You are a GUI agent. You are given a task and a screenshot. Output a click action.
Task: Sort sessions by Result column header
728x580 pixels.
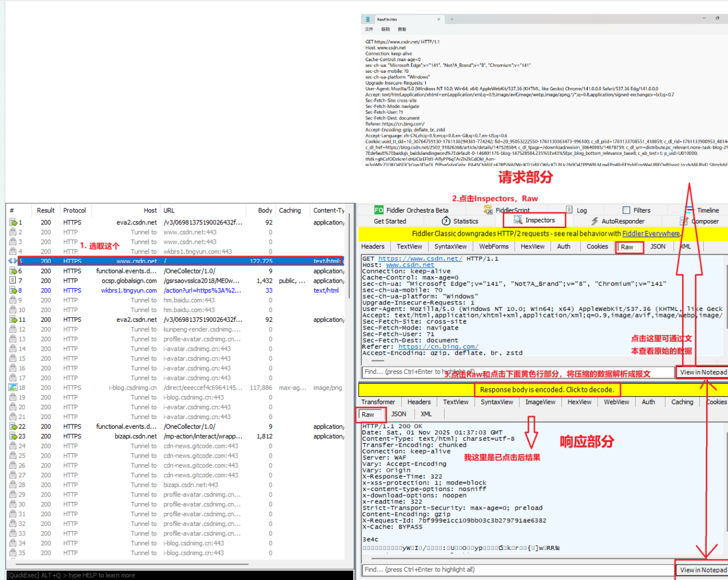[x=46, y=210]
